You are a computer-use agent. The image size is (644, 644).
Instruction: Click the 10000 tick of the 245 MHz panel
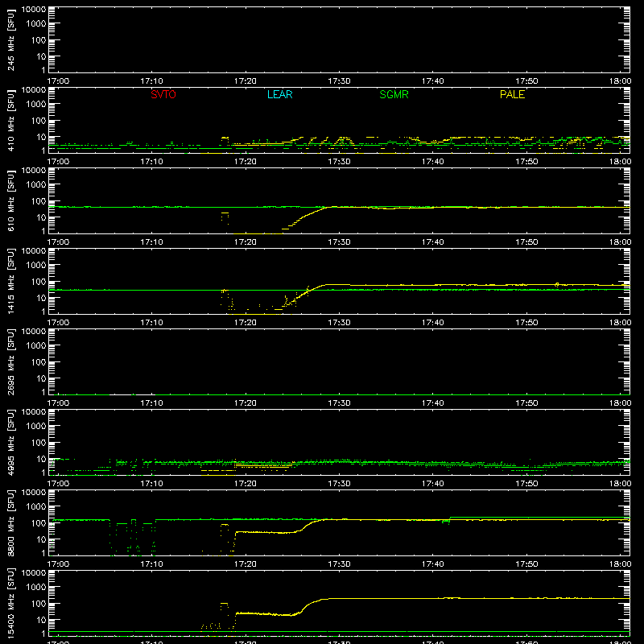34,10
